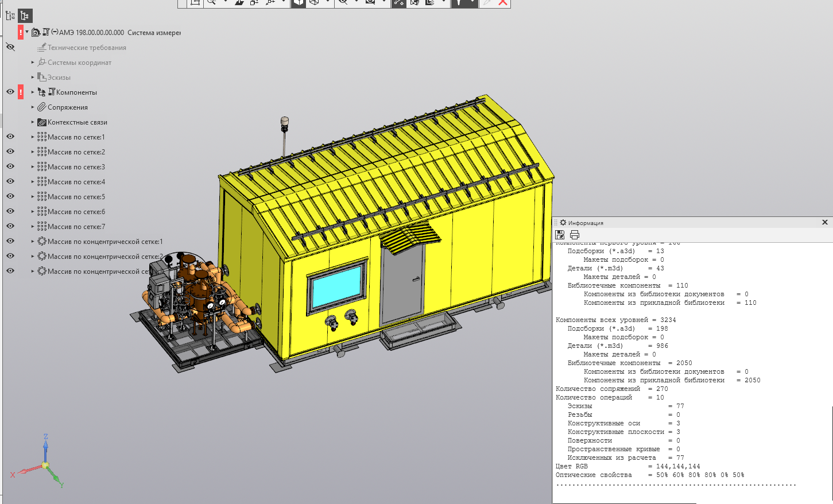This screenshot has height=504, width=833.
Task: Expand the Контекстные связи node
Action: tap(33, 122)
